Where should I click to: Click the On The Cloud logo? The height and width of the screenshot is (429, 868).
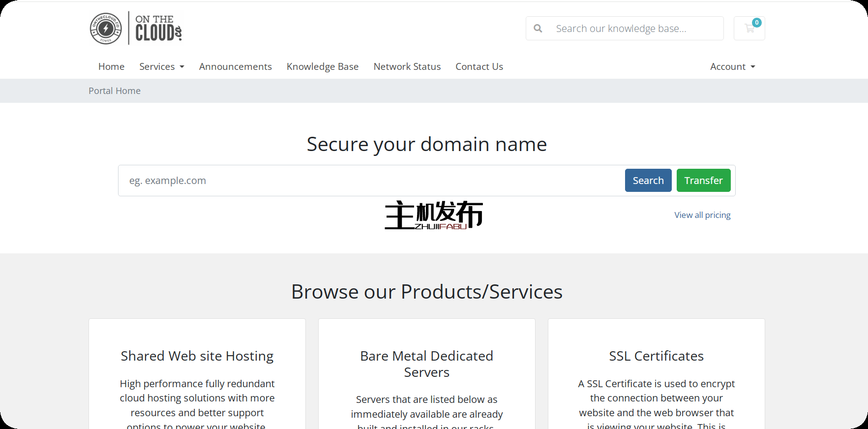click(136, 29)
